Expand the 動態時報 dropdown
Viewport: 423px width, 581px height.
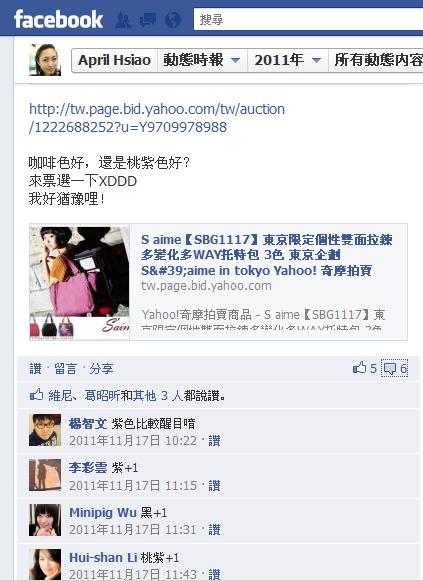coord(202,60)
